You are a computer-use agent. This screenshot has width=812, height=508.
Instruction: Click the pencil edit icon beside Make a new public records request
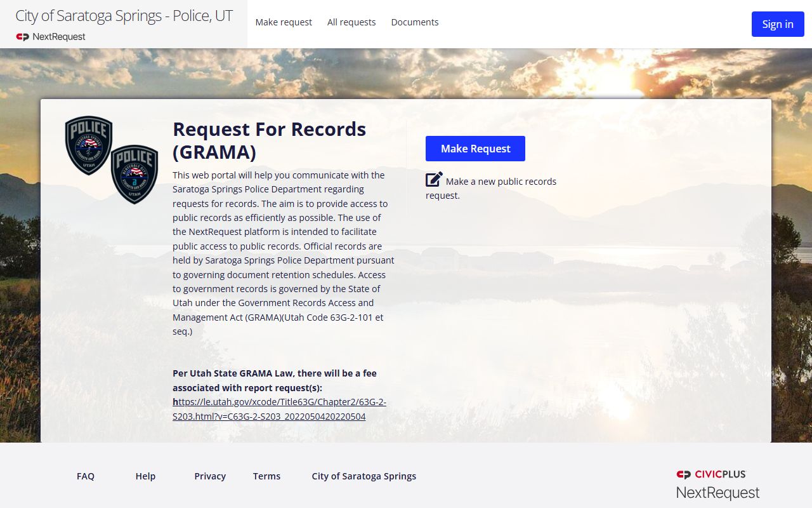tap(434, 180)
